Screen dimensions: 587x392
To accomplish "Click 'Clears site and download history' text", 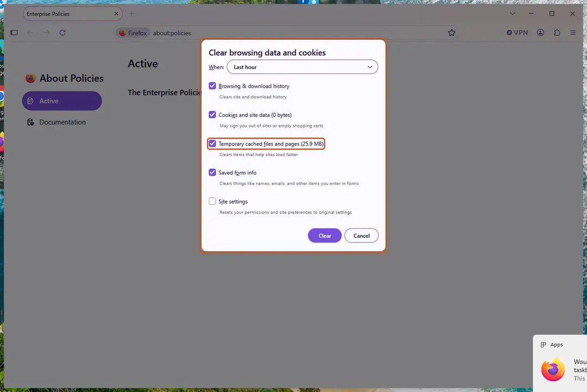I will coord(253,97).
